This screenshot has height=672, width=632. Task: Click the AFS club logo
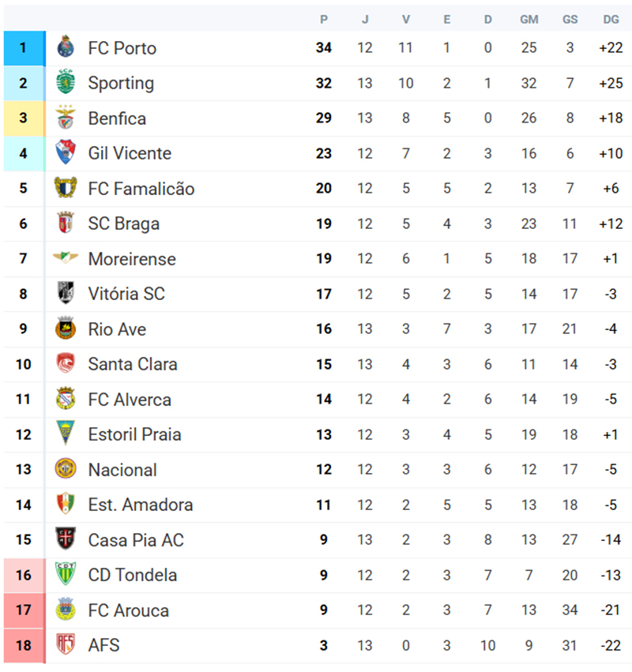(x=66, y=645)
